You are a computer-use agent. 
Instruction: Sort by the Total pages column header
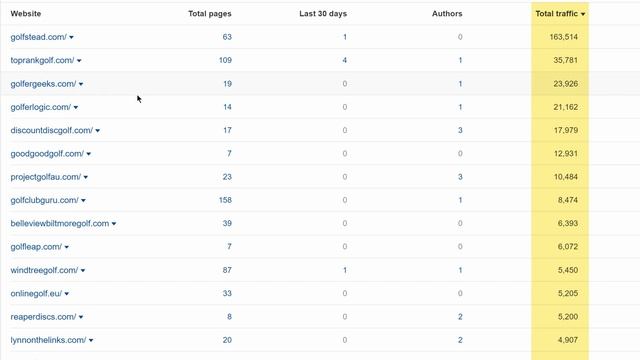[210, 13]
